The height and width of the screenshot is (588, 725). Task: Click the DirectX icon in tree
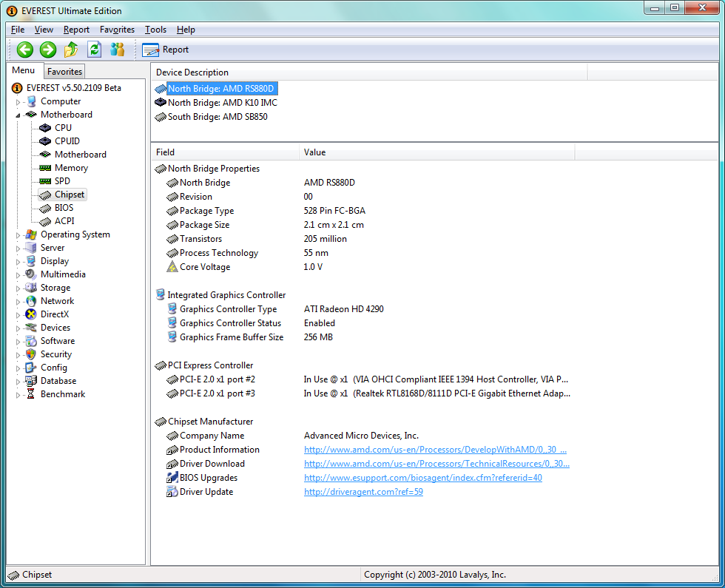coord(31,314)
